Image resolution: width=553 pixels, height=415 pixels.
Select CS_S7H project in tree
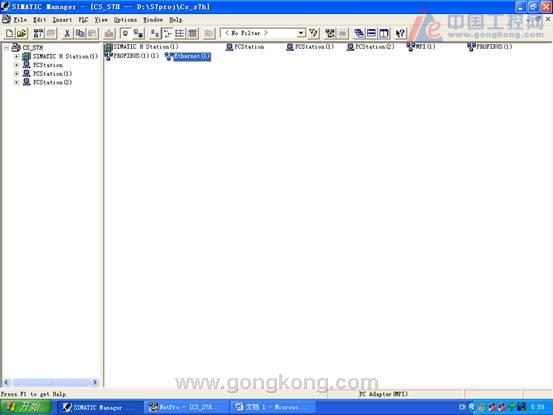point(32,47)
